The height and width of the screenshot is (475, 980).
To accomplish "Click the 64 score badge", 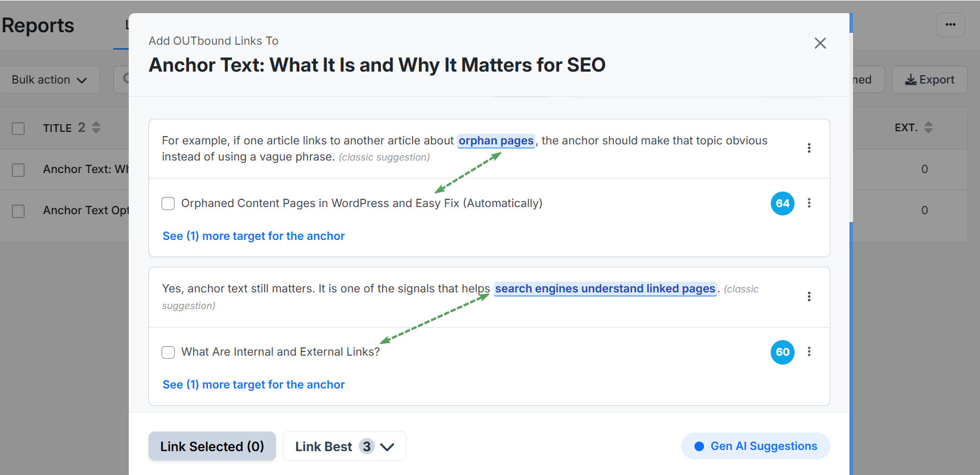I will [783, 203].
